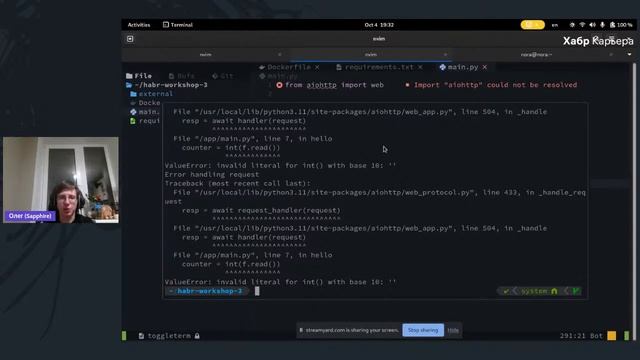This screenshot has width=640, height=360.
Task: Click the file icon on the requirements.txt tab
Action: click(x=339, y=67)
